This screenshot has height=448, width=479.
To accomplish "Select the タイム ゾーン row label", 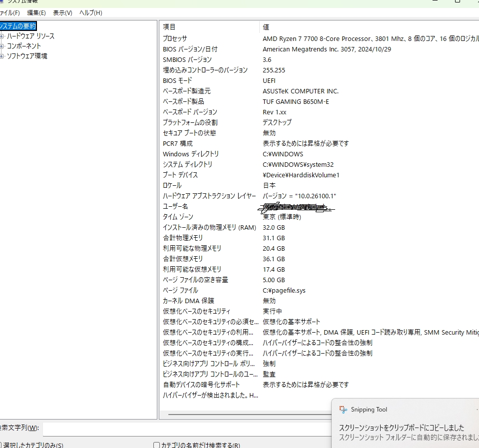I will pyautogui.click(x=178, y=217).
